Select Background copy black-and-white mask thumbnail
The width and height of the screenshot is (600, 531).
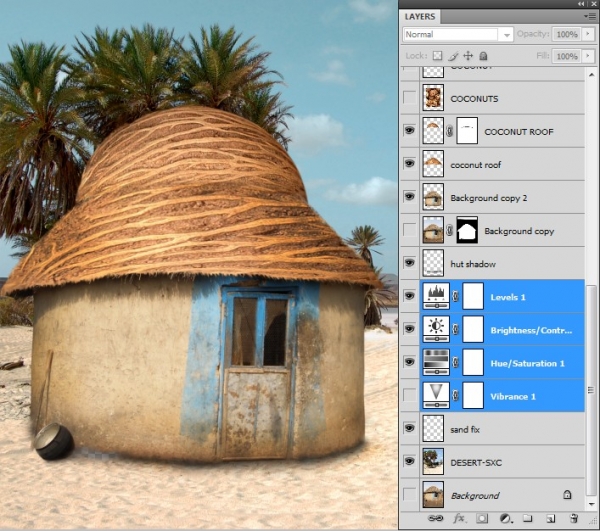[x=467, y=230]
